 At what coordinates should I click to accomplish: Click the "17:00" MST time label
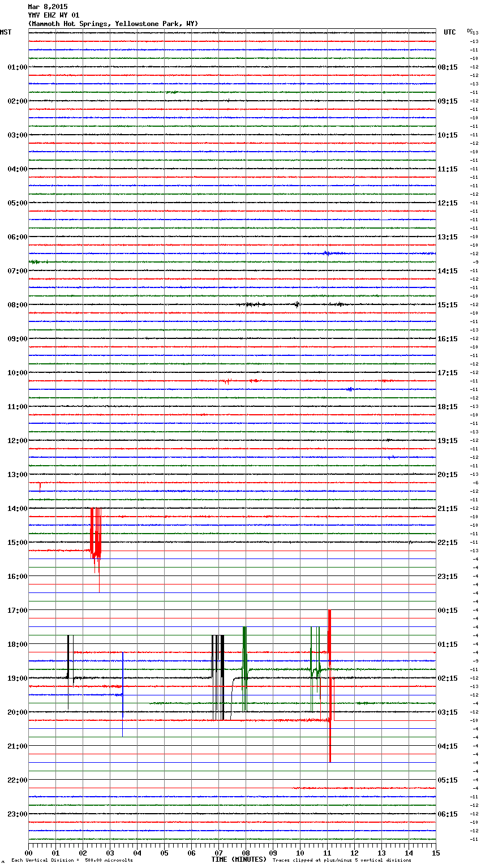pyautogui.click(x=18, y=610)
